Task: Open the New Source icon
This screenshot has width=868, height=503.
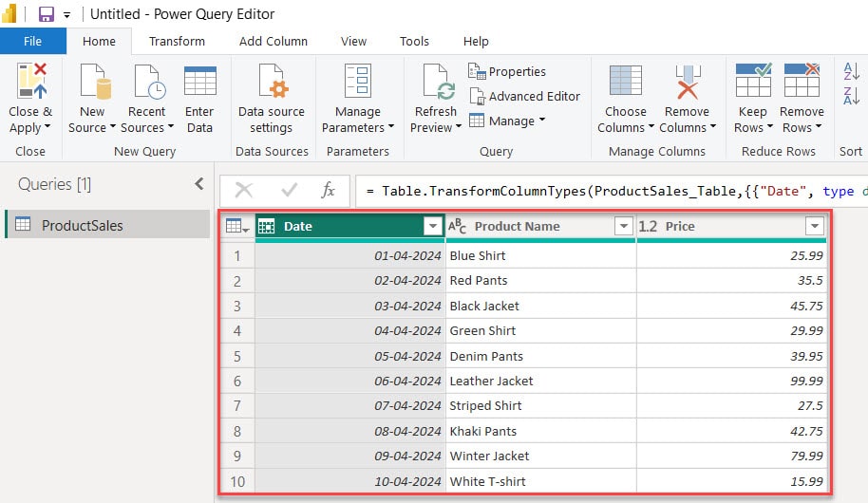Action: [x=95, y=82]
